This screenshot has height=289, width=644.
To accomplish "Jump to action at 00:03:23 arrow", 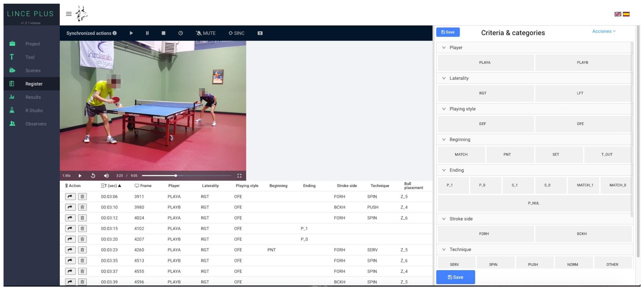I will pos(70,250).
